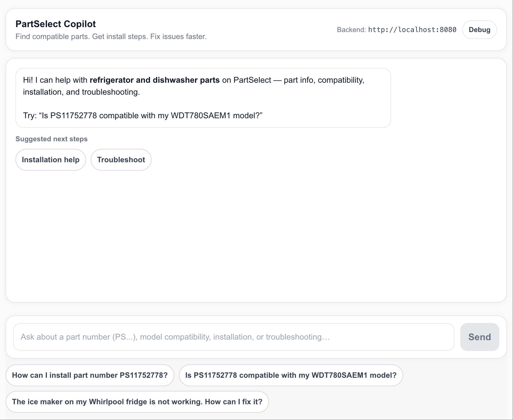Focus the message input field
The width and height of the screenshot is (513, 420).
(x=233, y=337)
